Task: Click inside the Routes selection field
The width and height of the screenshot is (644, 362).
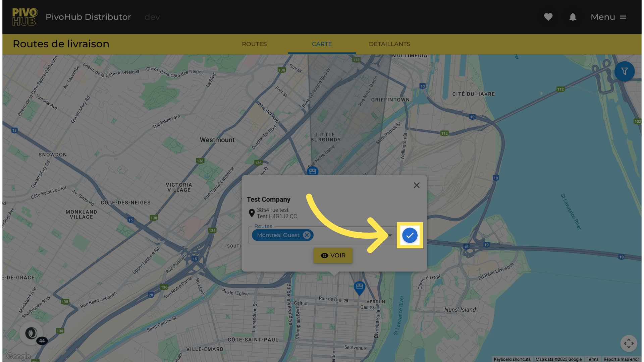Action: point(349,235)
